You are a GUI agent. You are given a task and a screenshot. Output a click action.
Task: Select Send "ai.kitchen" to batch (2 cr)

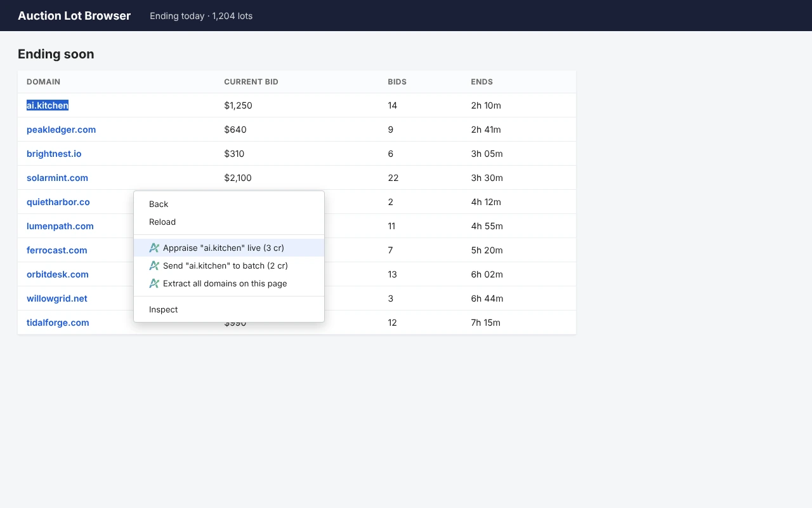coord(229,265)
